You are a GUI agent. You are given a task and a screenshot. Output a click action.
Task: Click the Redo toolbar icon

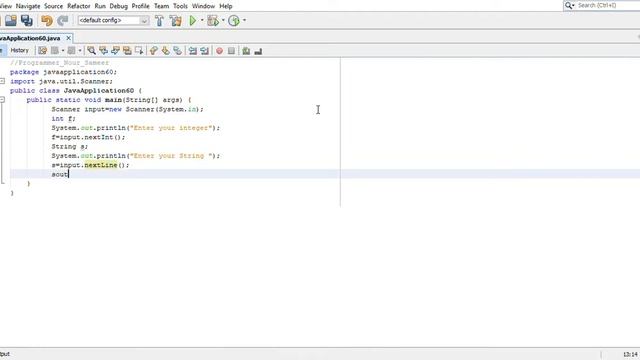tap(62, 20)
